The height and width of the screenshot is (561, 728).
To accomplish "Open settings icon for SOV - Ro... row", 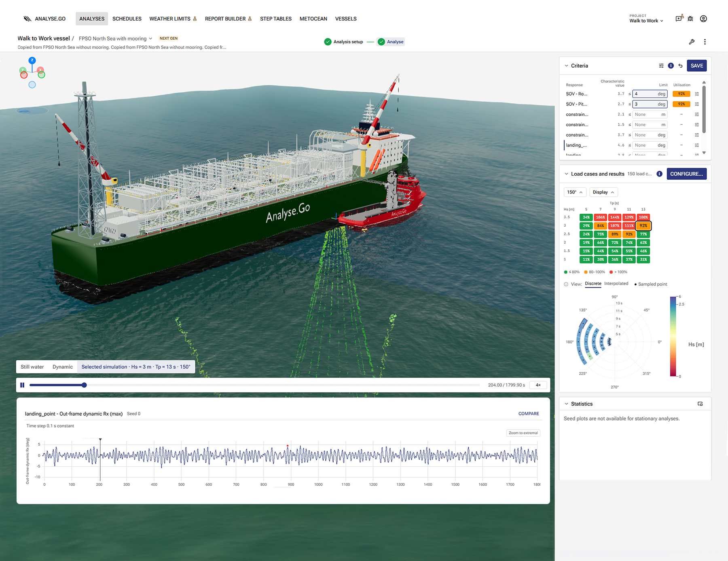I will pyautogui.click(x=697, y=94).
